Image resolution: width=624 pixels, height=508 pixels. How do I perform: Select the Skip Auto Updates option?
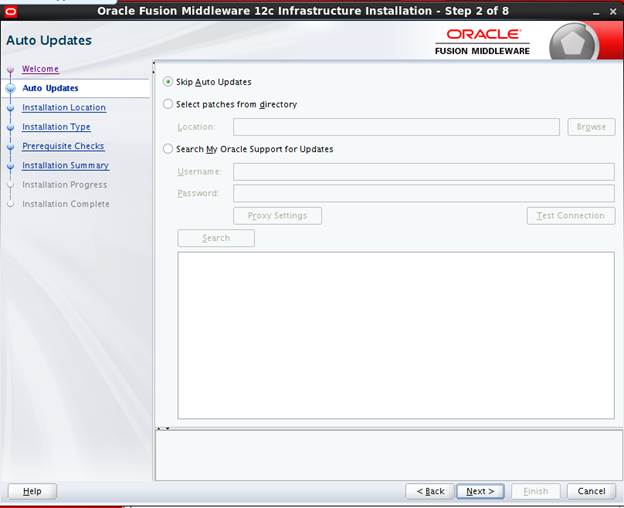point(168,82)
